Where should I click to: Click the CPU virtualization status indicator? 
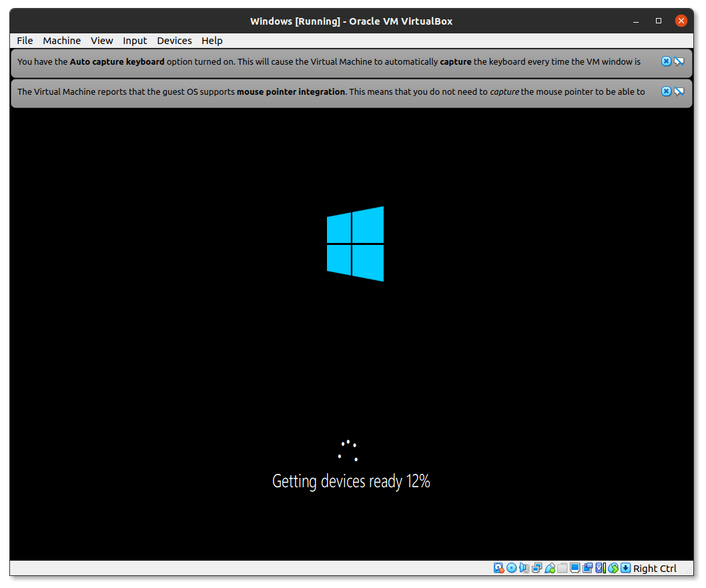601,568
